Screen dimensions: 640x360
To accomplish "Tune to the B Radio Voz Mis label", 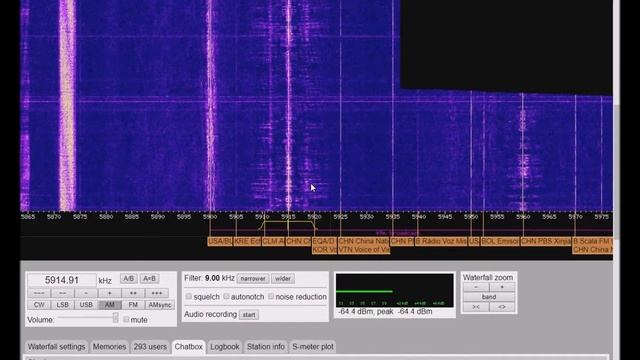I will coord(441,242).
